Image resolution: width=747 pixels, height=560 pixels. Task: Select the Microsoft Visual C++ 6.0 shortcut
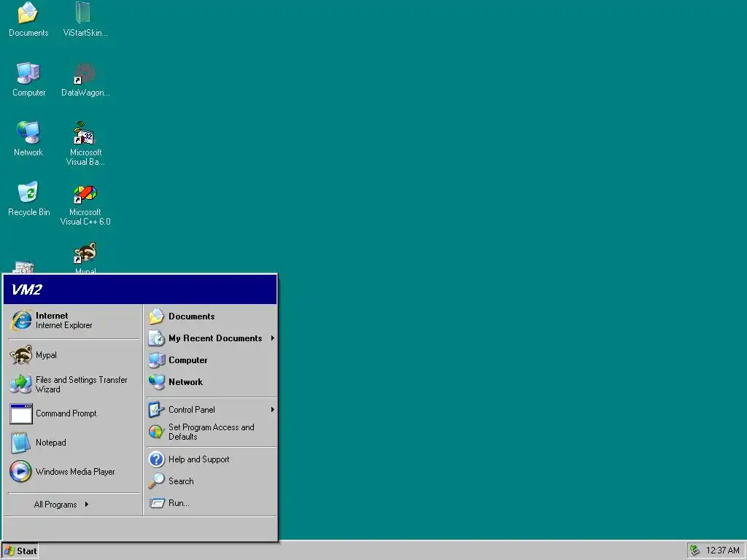(x=85, y=204)
